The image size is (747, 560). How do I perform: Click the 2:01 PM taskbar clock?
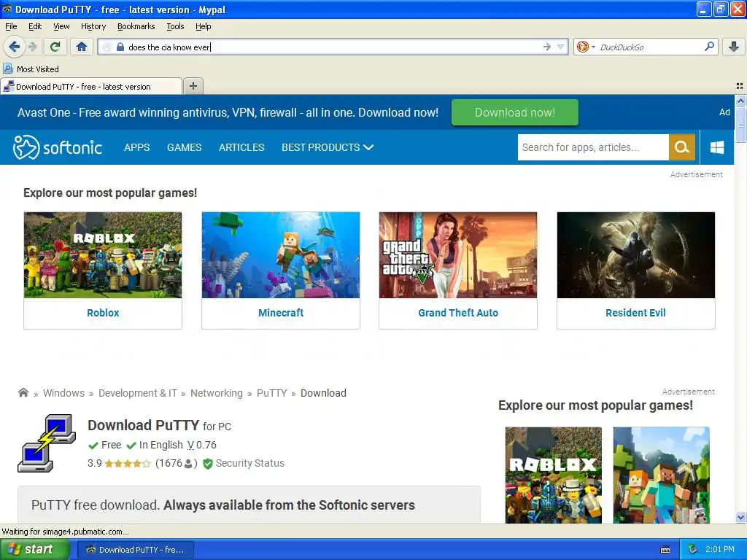point(720,550)
